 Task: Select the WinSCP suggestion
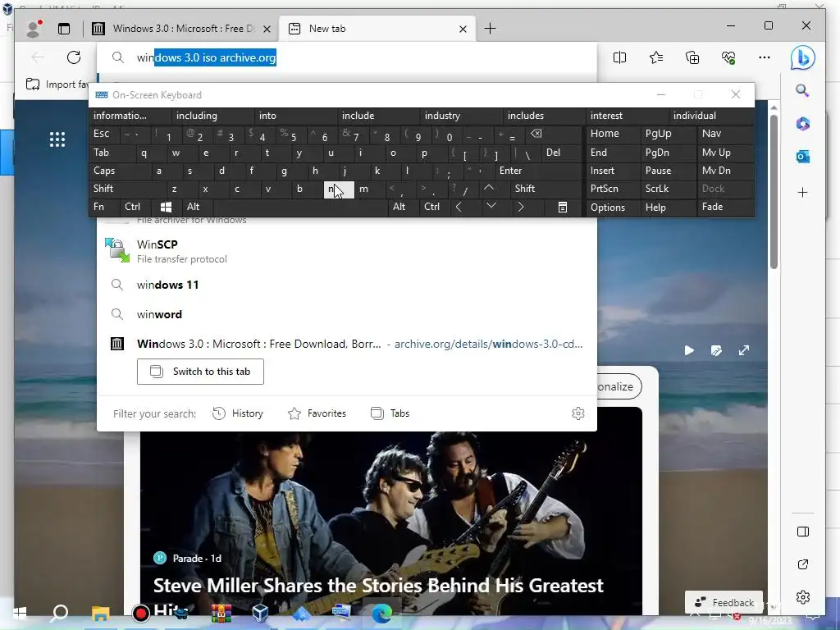pos(347,251)
